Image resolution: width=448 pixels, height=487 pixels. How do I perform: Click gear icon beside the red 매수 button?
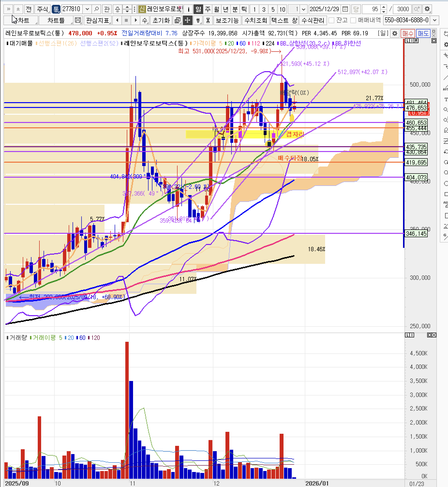(x=395, y=33)
